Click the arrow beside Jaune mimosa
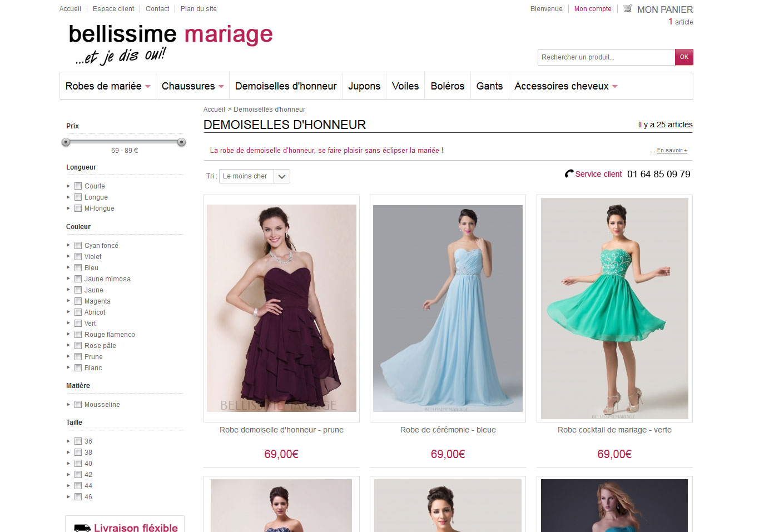This screenshot has height=532, width=784. coord(68,279)
